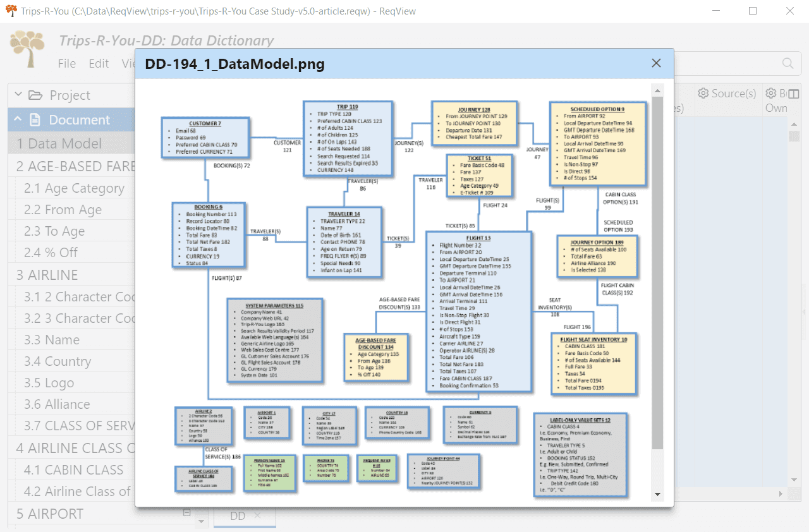Click the image preview scrollbar down arrow
The width and height of the screenshot is (809, 532).
point(657,494)
